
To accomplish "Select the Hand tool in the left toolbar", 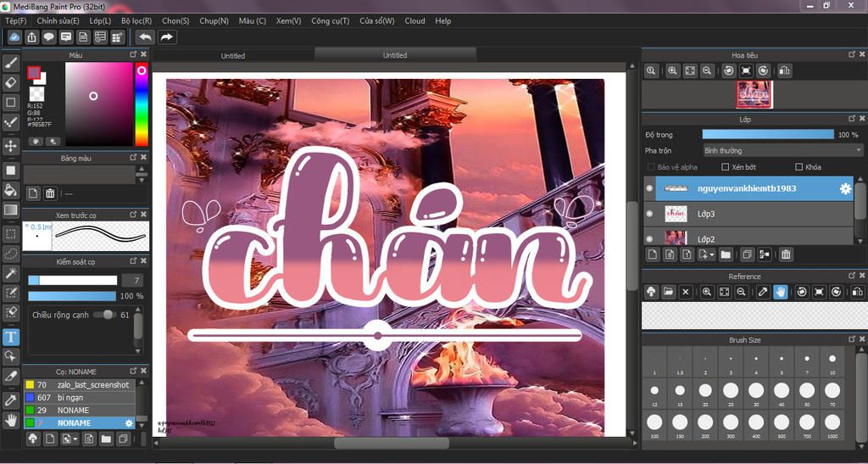I will tap(10, 420).
